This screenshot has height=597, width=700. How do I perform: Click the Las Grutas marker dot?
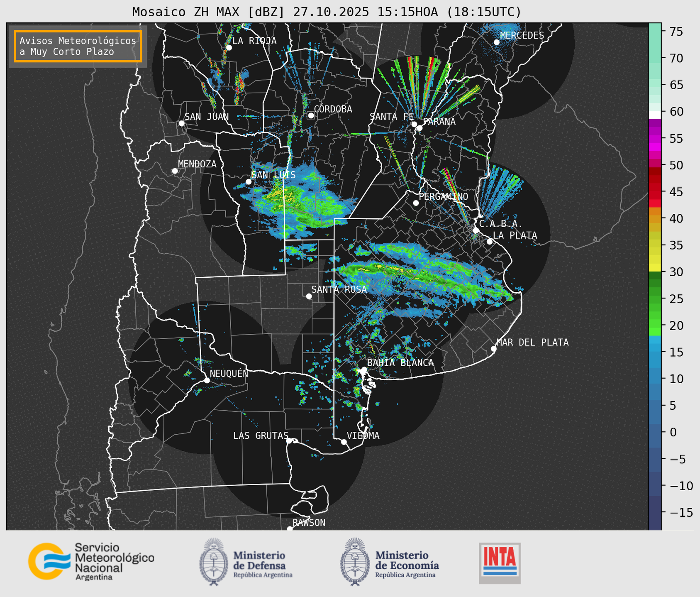click(289, 440)
